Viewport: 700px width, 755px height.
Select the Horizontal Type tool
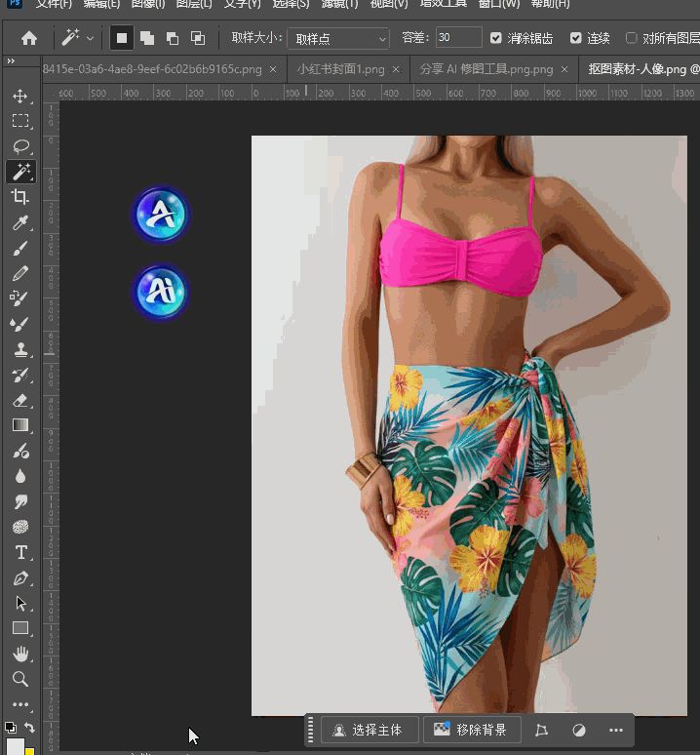pyautogui.click(x=19, y=552)
